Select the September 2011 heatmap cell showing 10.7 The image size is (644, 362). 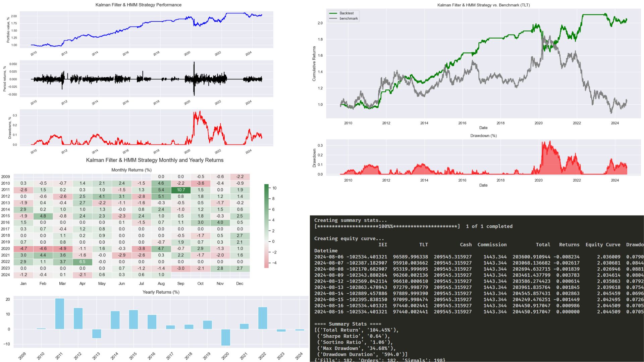[181, 190]
